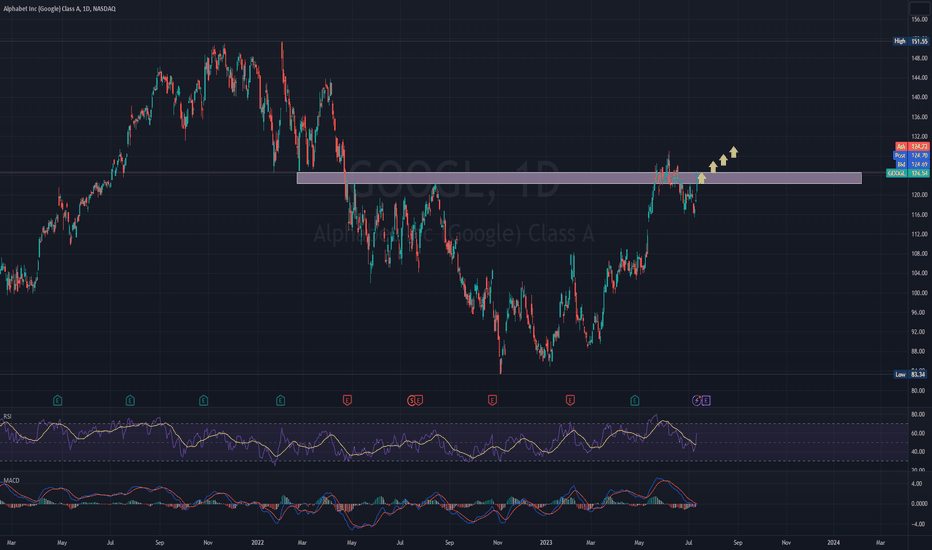Open the red earnings marker near May 2022
Viewport: 932px width, 550px height.
(348, 401)
